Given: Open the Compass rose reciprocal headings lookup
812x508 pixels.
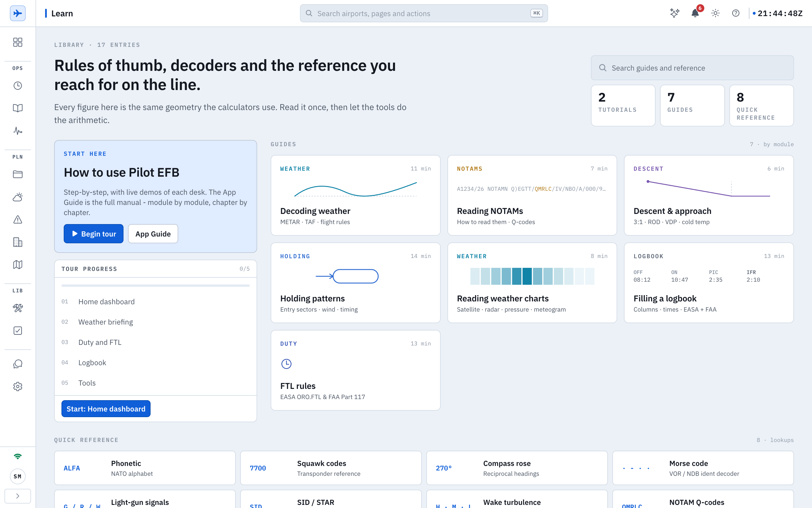Looking at the screenshot, I should pyautogui.click(x=517, y=468).
